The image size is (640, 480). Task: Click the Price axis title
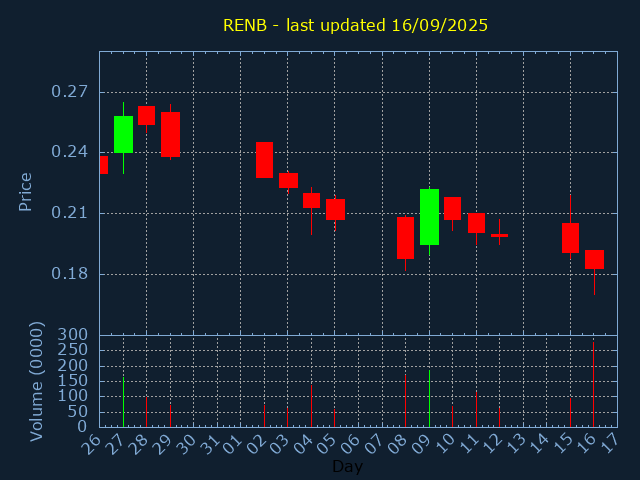click(25, 192)
